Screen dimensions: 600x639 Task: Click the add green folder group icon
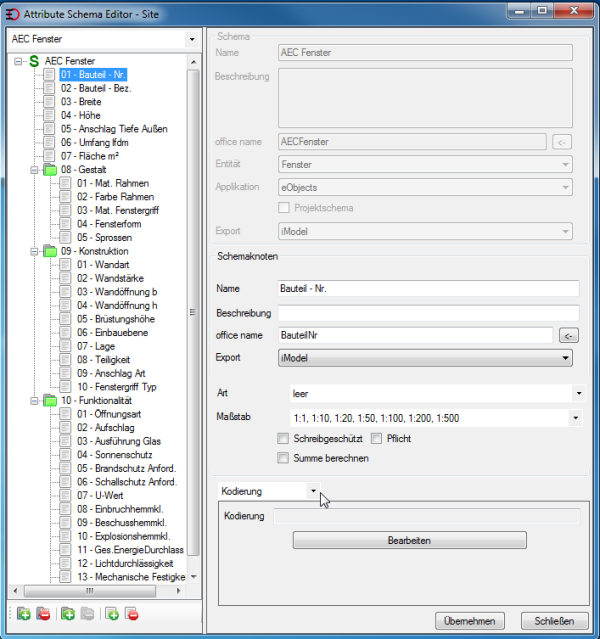(x=68, y=613)
